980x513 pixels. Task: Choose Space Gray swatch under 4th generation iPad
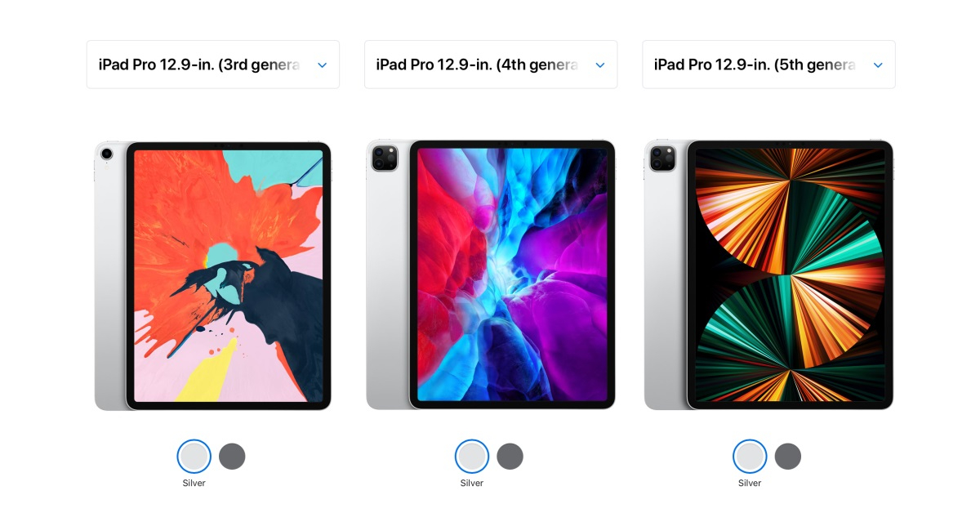(510, 456)
